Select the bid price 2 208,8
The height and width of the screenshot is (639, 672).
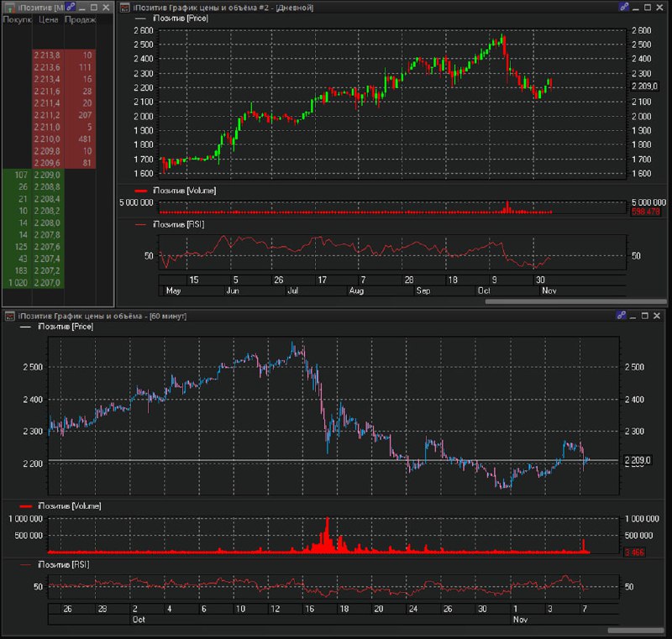(48, 187)
